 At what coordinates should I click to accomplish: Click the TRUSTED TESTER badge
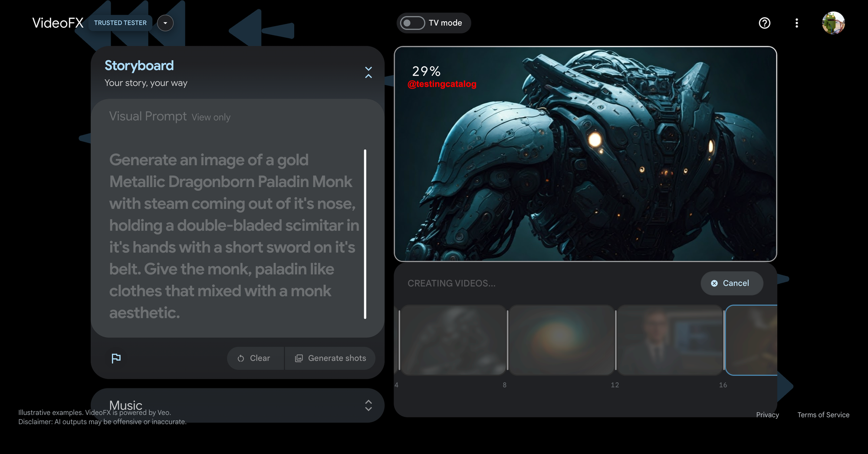pyautogui.click(x=120, y=23)
